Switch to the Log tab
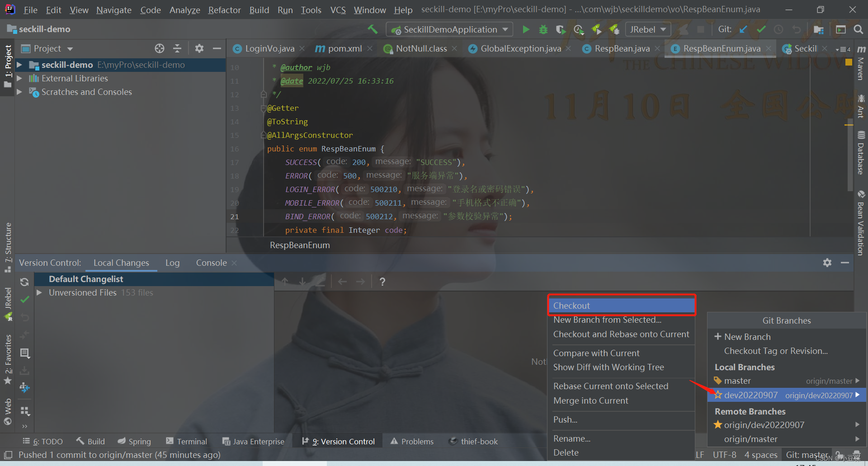Screen dimensions: 868x466 pyautogui.click(x=172, y=263)
